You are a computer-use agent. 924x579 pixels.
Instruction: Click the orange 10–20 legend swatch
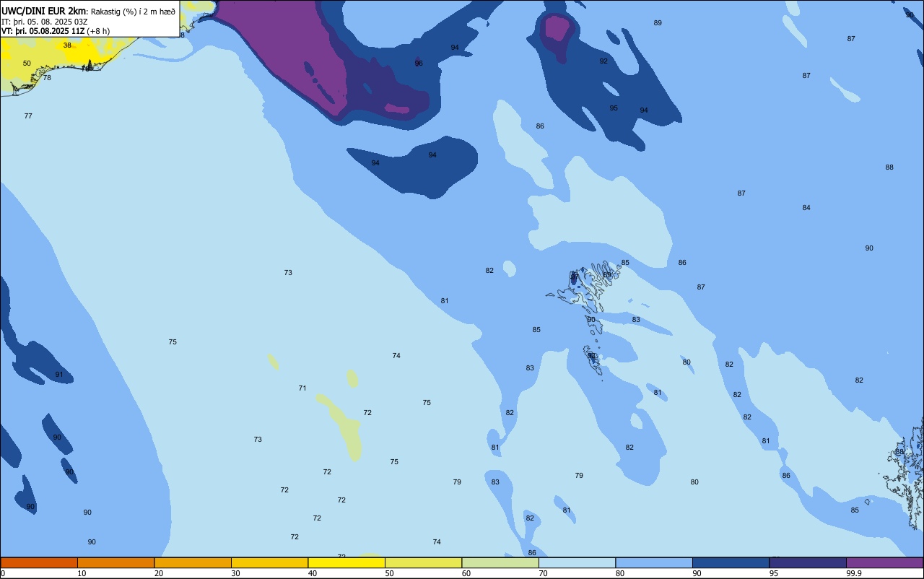[116, 562]
